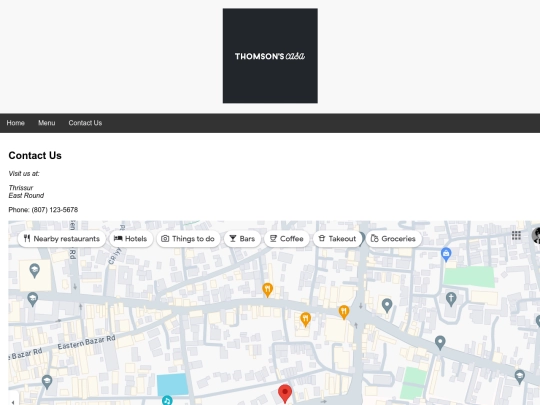540x405 pixels.
Task: Click the East Round address text
Action: pos(26,196)
